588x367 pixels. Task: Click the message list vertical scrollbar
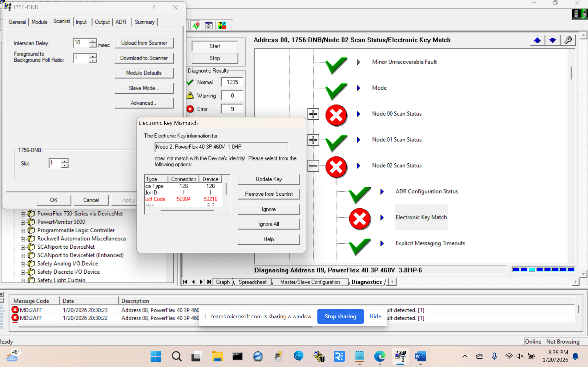578,309
